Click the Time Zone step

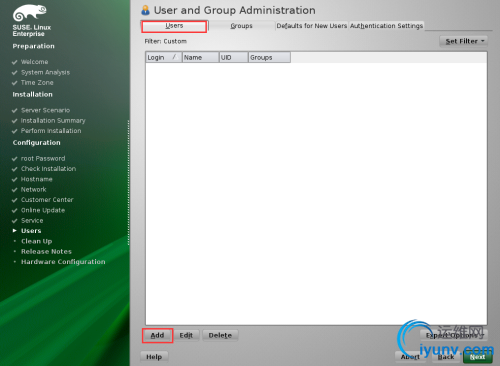coord(37,83)
